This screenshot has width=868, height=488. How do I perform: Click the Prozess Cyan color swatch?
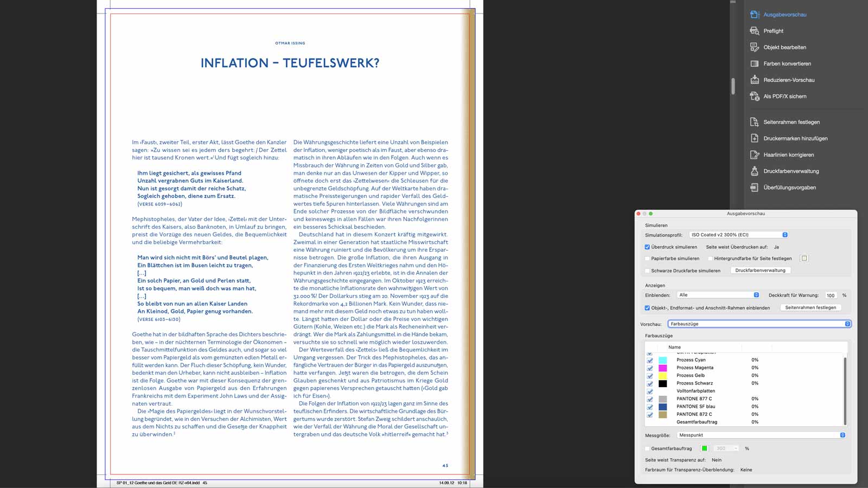pyautogui.click(x=662, y=360)
